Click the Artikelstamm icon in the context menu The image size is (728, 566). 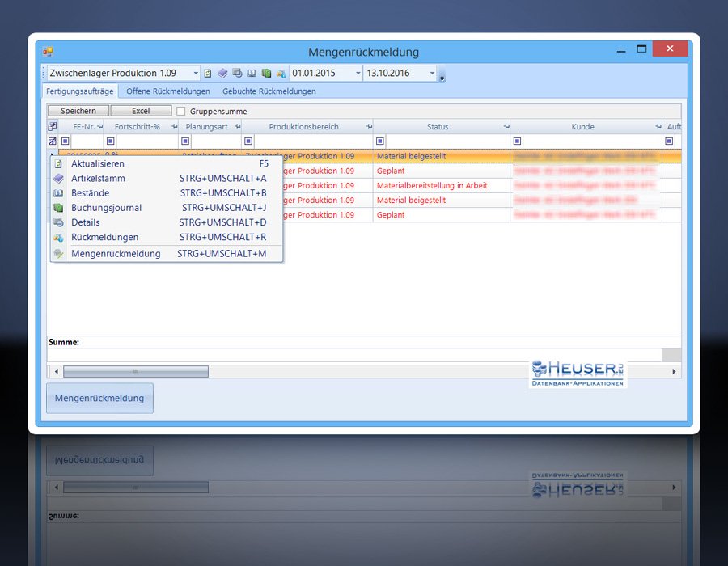(58, 178)
